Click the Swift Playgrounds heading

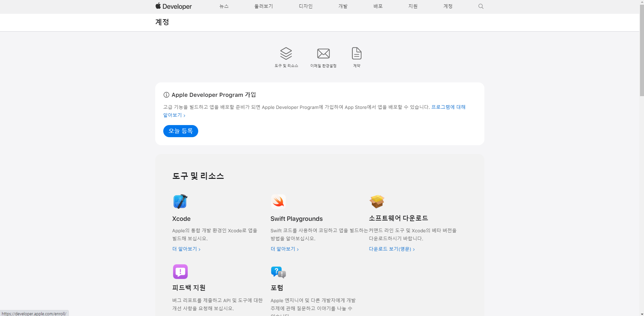tap(297, 219)
